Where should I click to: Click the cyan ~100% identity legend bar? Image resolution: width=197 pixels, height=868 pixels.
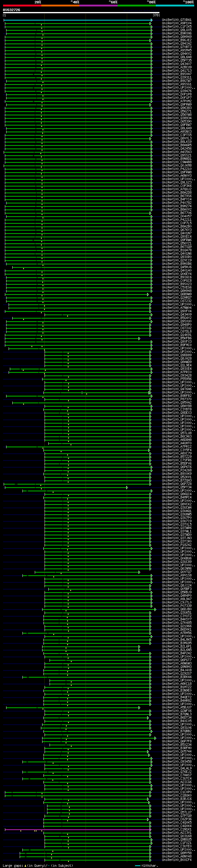click(x=175, y=6)
